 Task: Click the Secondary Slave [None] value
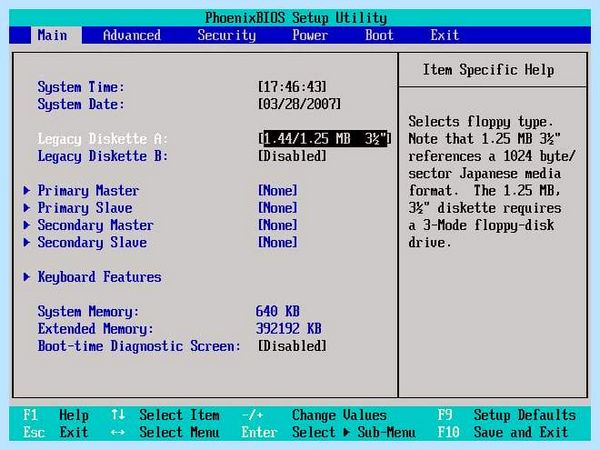click(x=278, y=242)
